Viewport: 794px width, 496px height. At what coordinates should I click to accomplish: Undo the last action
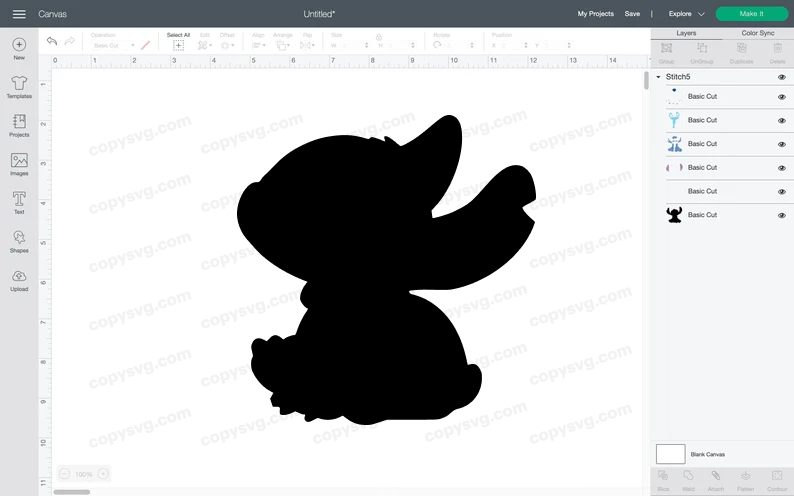[x=52, y=41]
